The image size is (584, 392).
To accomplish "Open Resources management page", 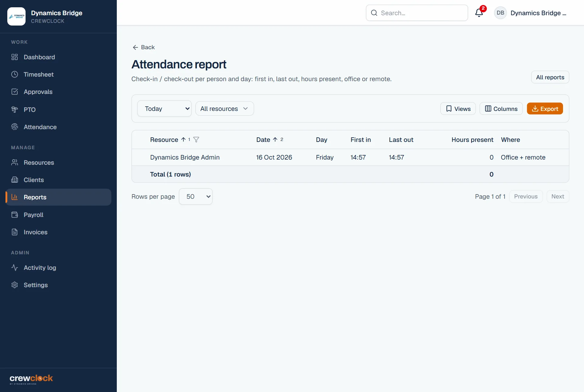I will coord(58,163).
